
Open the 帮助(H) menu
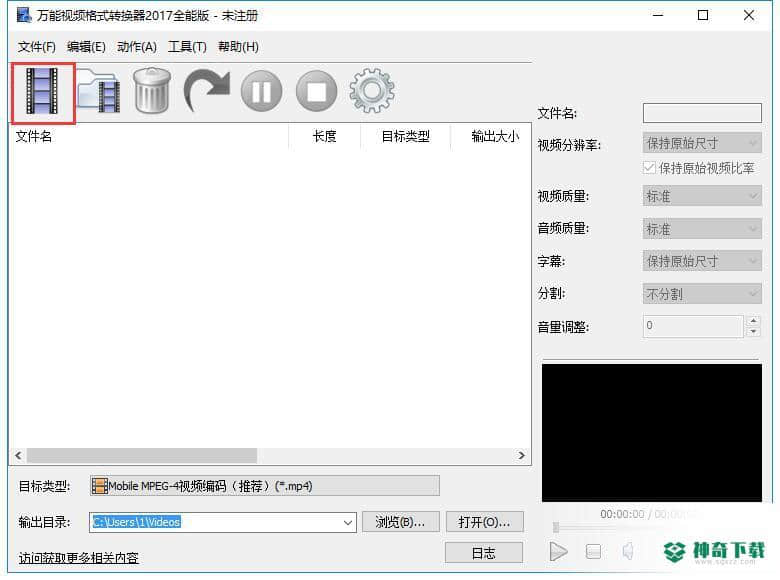click(x=238, y=47)
